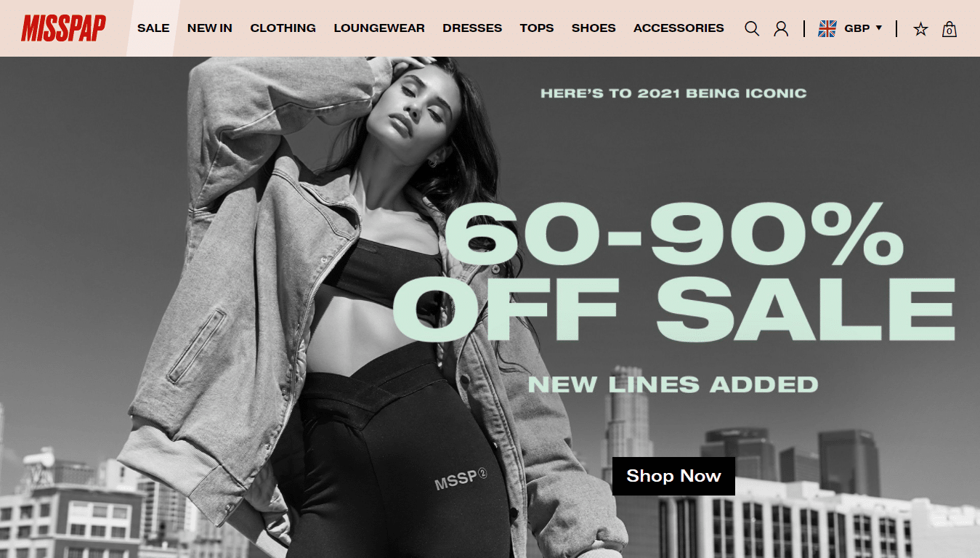Viewport: 980px width, 558px height.
Task: Open the LOUNGEWEAR menu
Action: pyautogui.click(x=379, y=28)
